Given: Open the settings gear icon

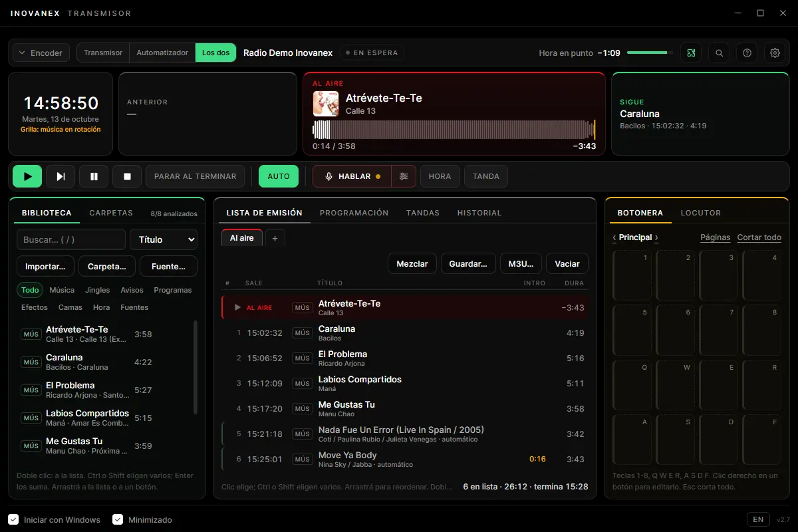Looking at the screenshot, I should (x=775, y=53).
